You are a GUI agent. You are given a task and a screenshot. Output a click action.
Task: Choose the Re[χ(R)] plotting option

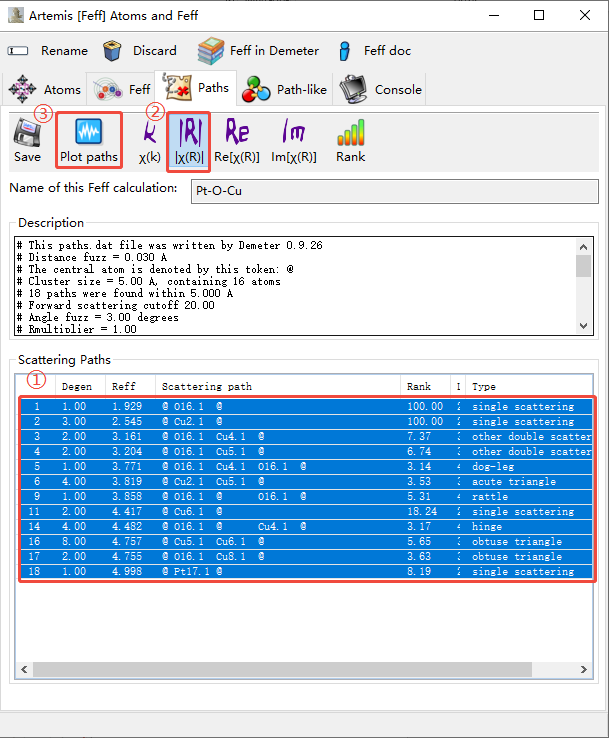237,140
